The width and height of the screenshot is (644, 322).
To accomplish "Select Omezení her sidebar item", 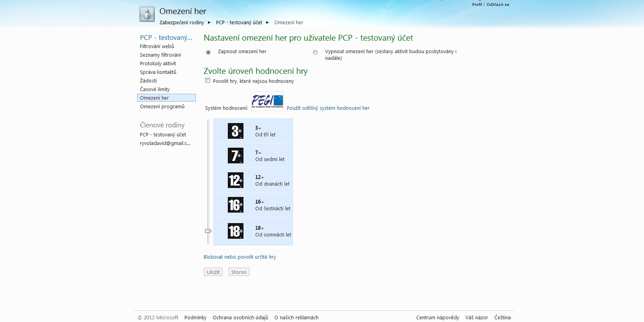I will 166,98.
